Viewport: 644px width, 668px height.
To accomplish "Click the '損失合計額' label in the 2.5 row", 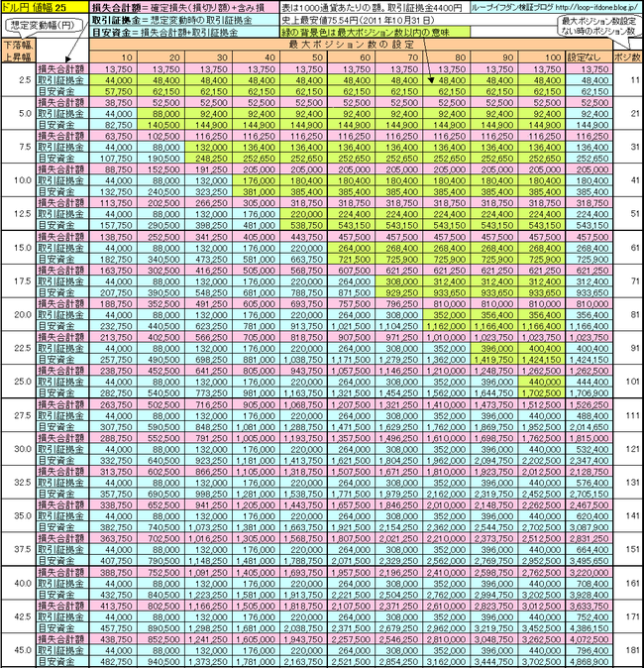I will point(62,69).
